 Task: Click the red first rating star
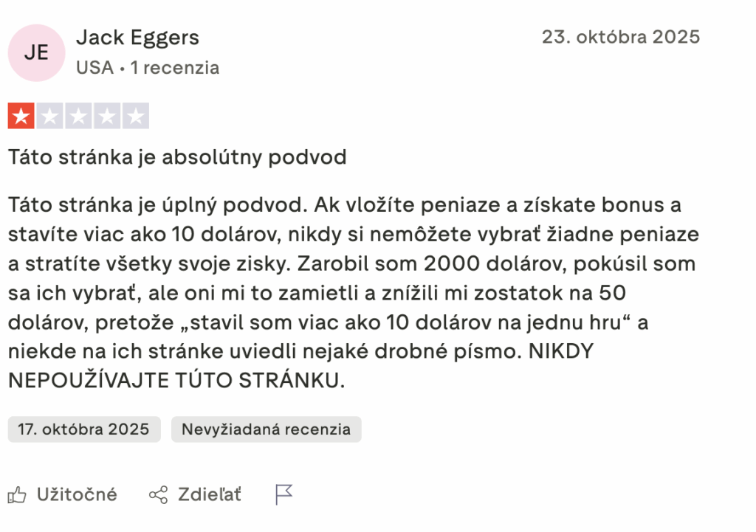(x=21, y=116)
